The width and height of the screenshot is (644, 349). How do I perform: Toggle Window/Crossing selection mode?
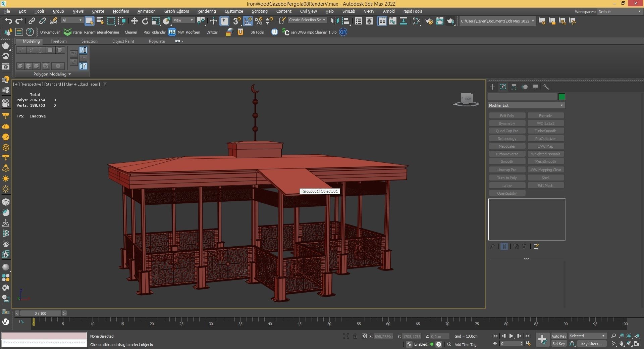(x=121, y=21)
